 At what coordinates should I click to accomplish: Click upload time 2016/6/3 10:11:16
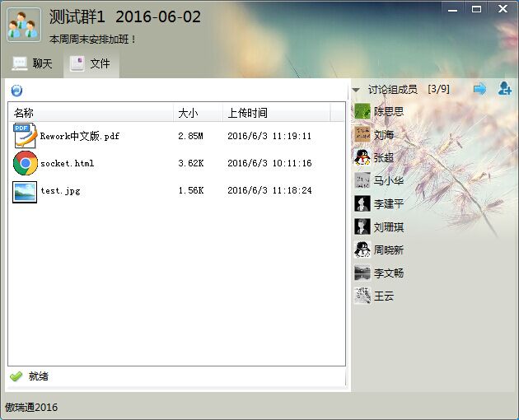click(x=269, y=163)
